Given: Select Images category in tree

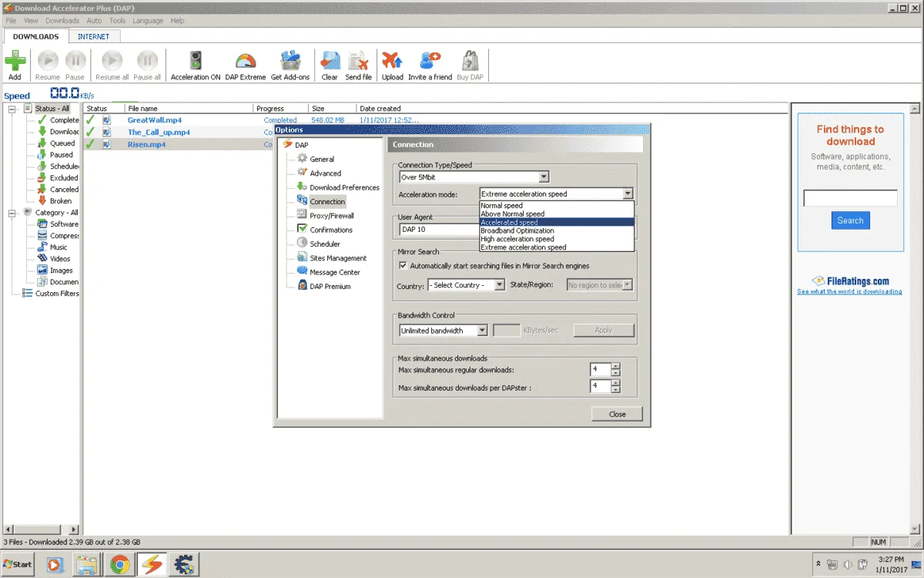Looking at the screenshot, I should (x=55, y=271).
